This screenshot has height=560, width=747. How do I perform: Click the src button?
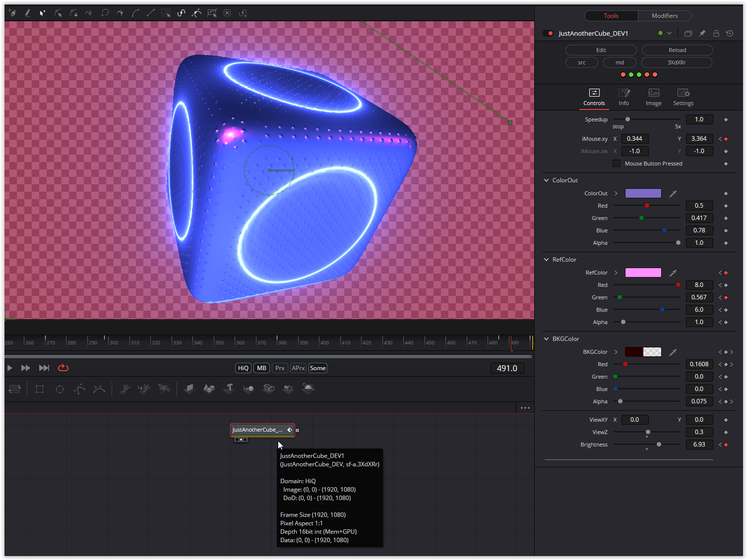pyautogui.click(x=582, y=62)
